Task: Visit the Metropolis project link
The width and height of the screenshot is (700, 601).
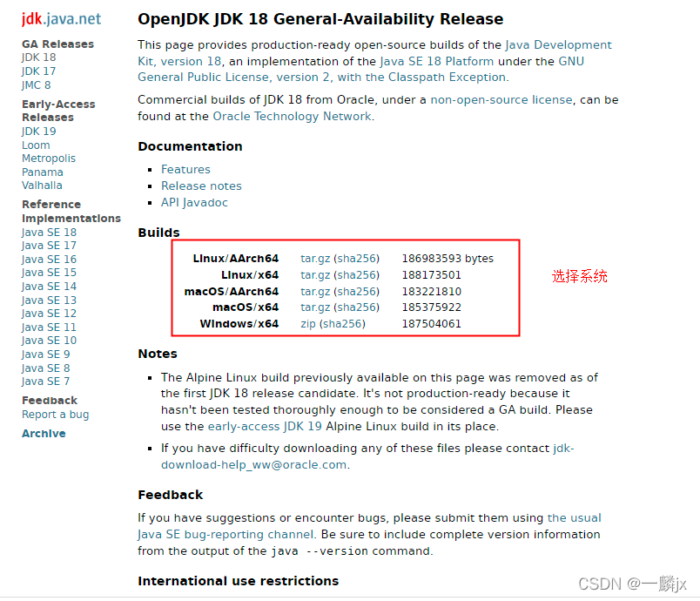Action: tap(49, 158)
